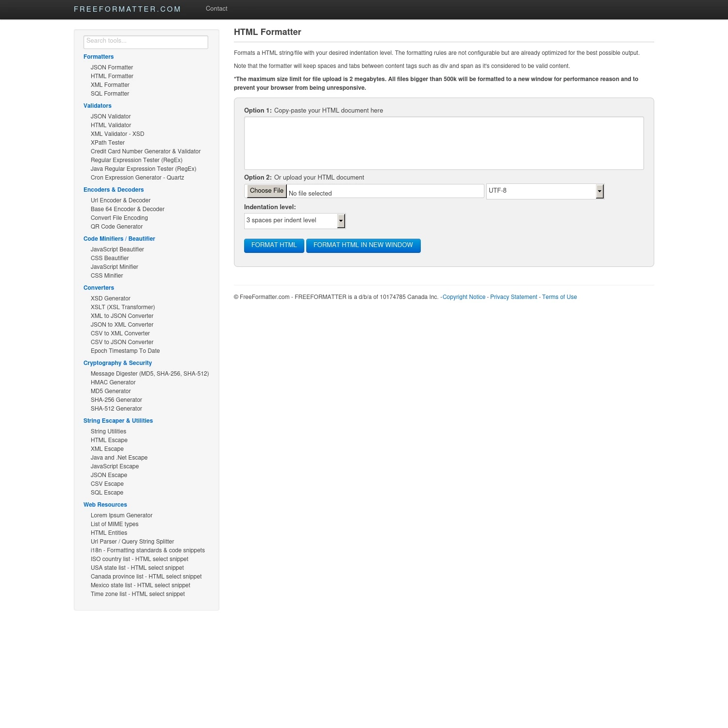Open the Validators category heading
This screenshot has height=728, width=728.
click(x=98, y=106)
